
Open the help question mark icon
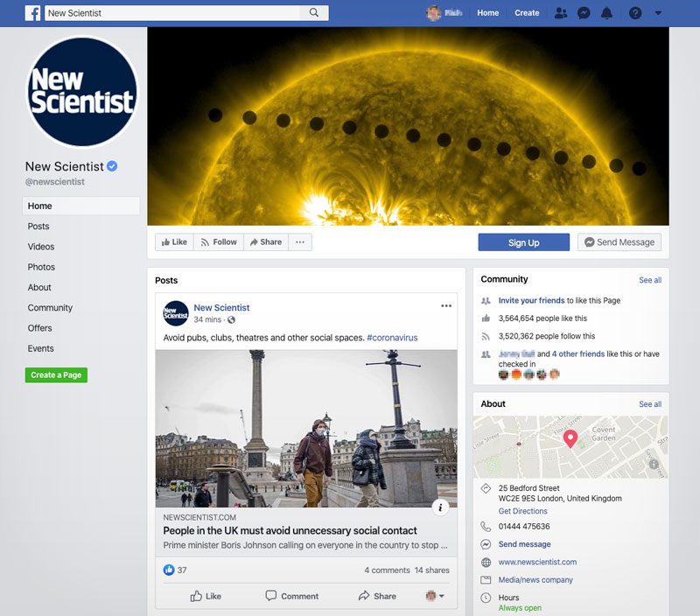[x=635, y=13]
